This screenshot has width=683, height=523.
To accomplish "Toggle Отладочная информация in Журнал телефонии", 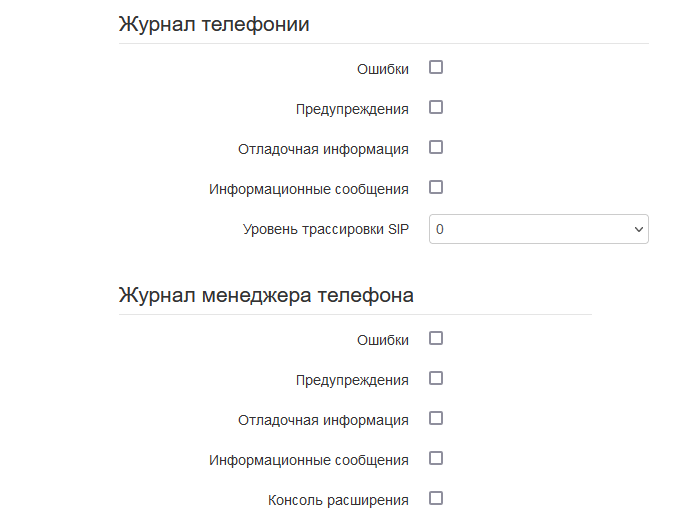I will pos(436,148).
